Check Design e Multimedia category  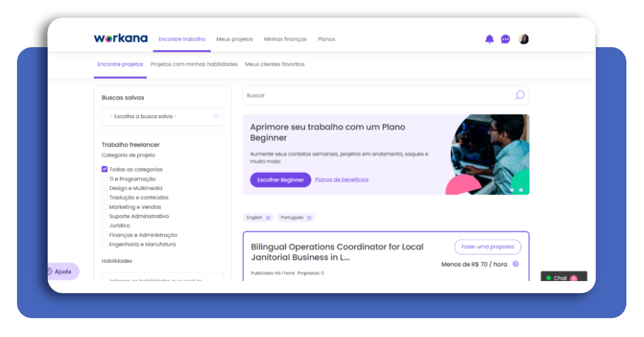[104, 188]
